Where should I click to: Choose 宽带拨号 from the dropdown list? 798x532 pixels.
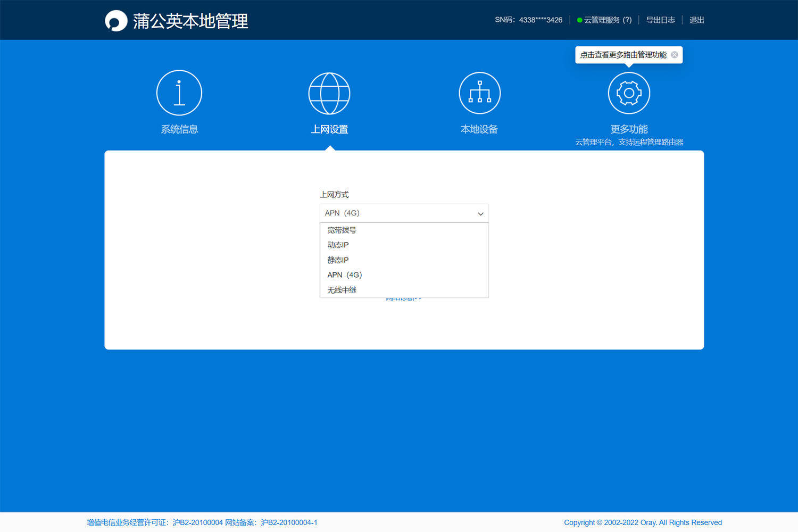click(x=342, y=230)
